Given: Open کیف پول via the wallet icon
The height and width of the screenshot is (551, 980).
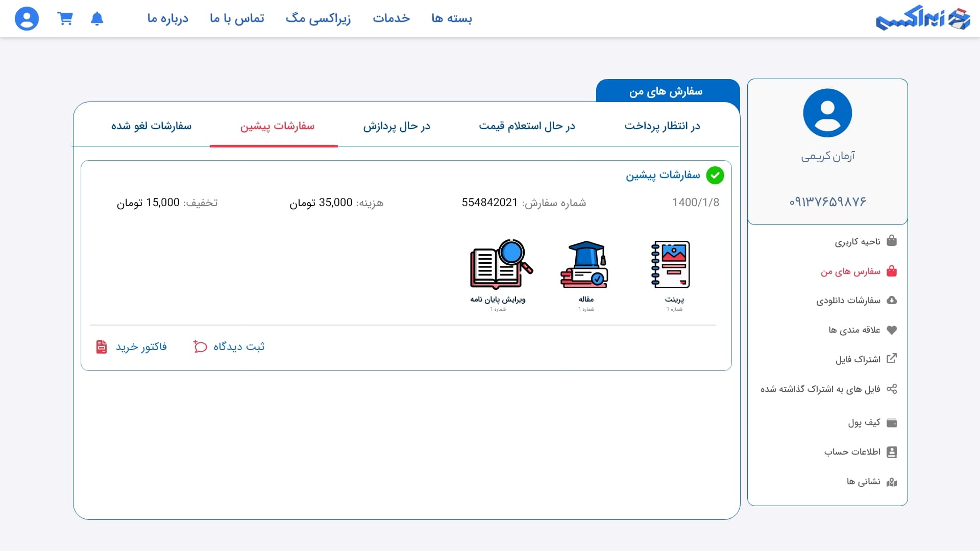Looking at the screenshot, I should click(x=893, y=422).
